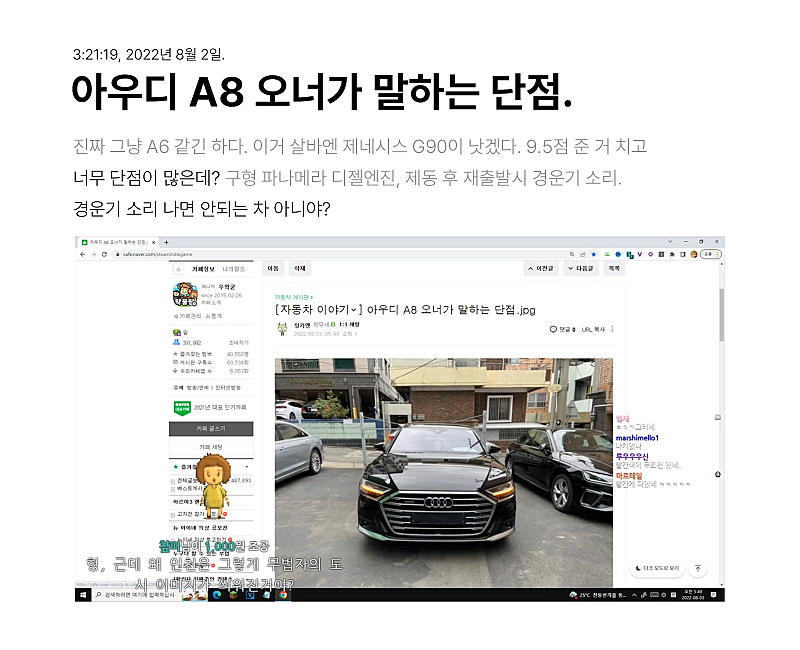The height and width of the screenshot is (650, 800).
Task: Switch to the 카페정보 tab
Action: (206, 269)
